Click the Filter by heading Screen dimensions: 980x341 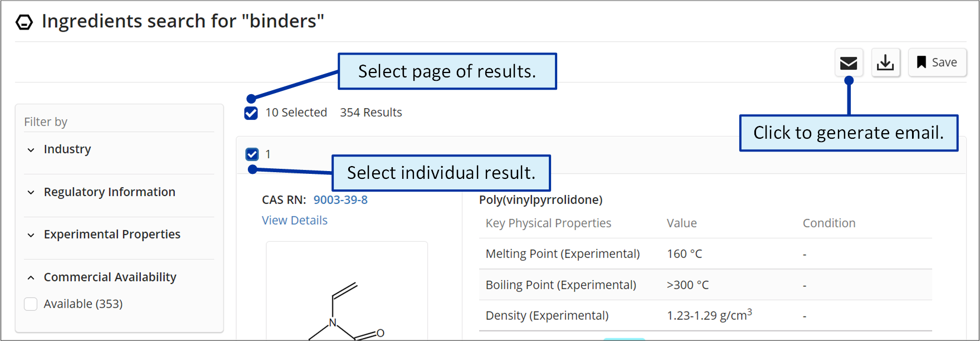pos(46,122)
